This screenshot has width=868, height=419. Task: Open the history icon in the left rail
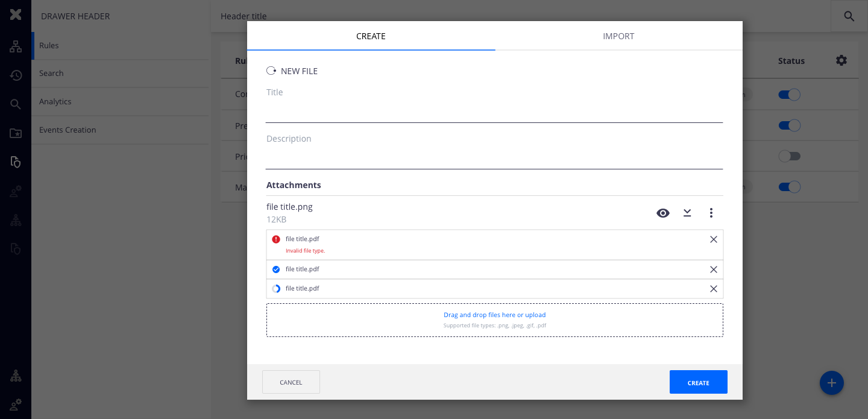coord(16,75)
